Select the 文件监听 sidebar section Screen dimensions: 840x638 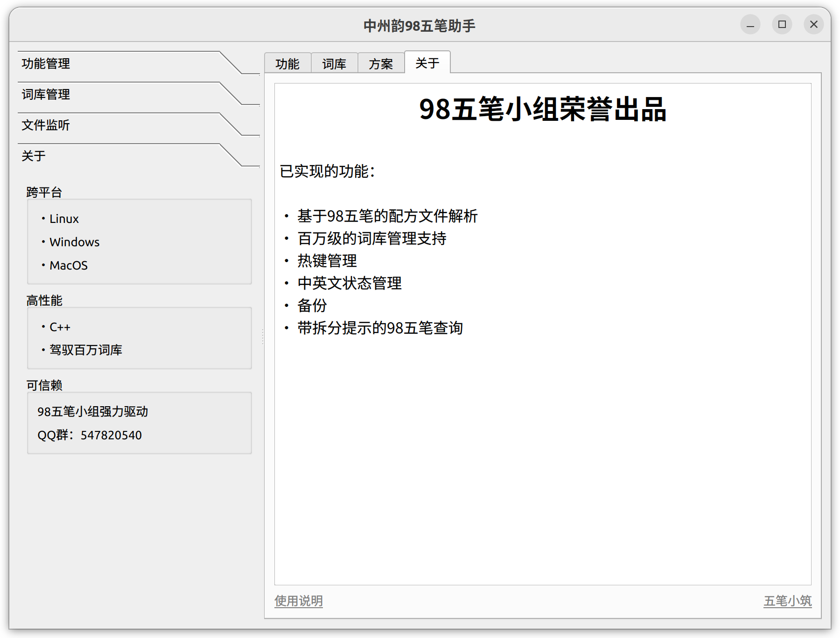pyautogui.click(x=45, y=125)
